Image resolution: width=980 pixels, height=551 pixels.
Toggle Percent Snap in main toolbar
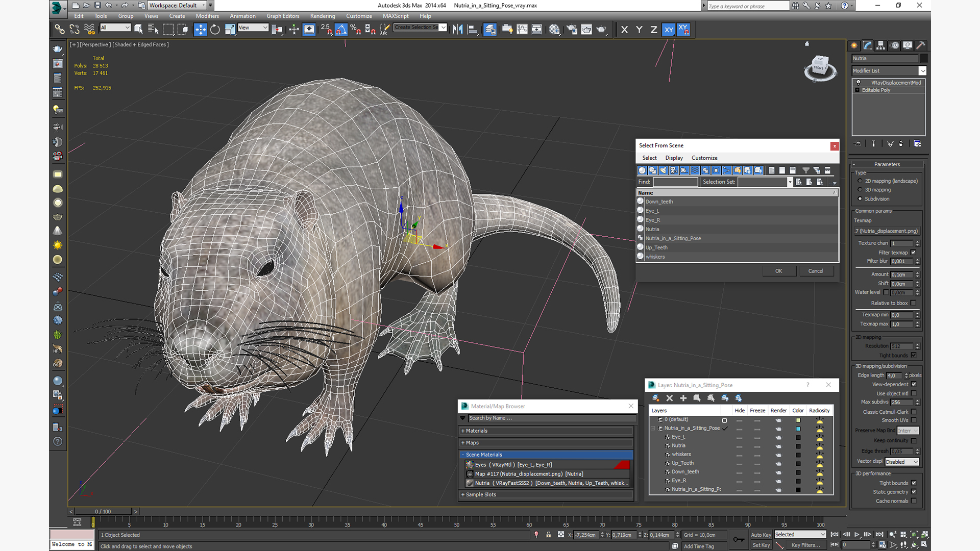coord(356,30)
